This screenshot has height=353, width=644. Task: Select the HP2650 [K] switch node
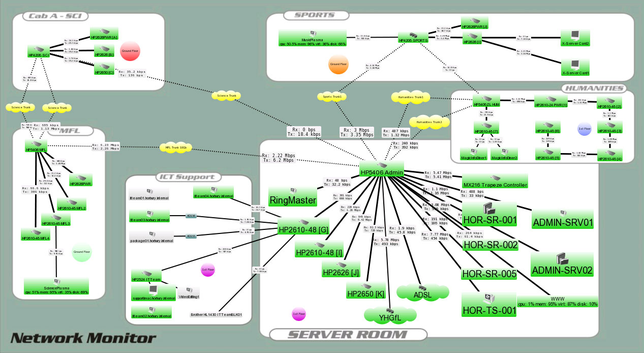pyautogui.click(x=366, y=290)
